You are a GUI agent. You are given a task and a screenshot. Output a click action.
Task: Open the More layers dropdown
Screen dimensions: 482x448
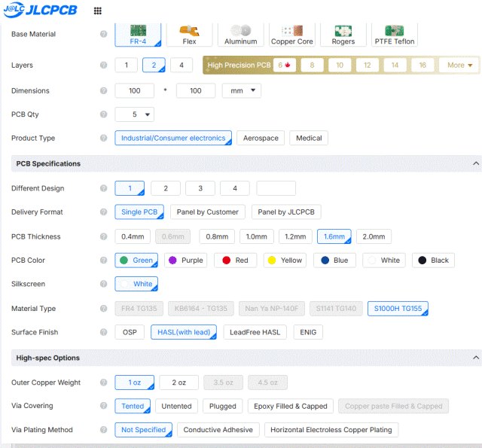point(459,66)
